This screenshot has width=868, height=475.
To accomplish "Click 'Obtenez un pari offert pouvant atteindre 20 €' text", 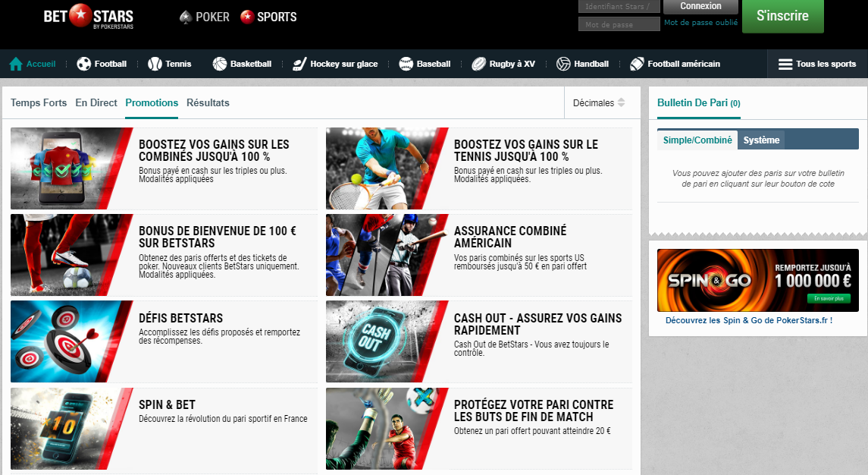I will click(x=532, y=431).
